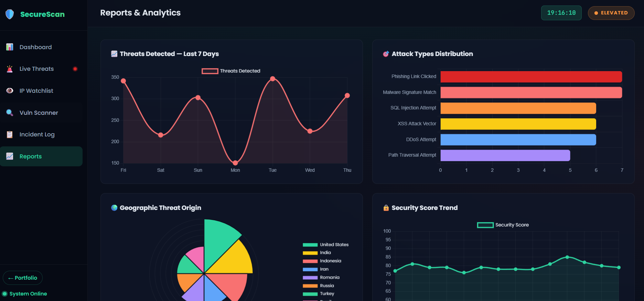Screen dimensions: 644x301
Task: Click the orange SQL Injection Attempt bar
Action: point(518,108)
